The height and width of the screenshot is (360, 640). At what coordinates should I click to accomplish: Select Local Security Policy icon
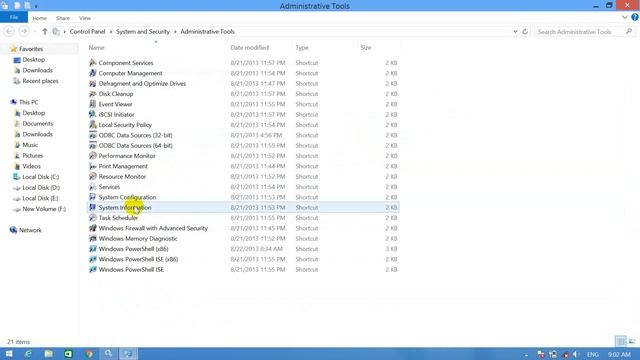[93, 125]
